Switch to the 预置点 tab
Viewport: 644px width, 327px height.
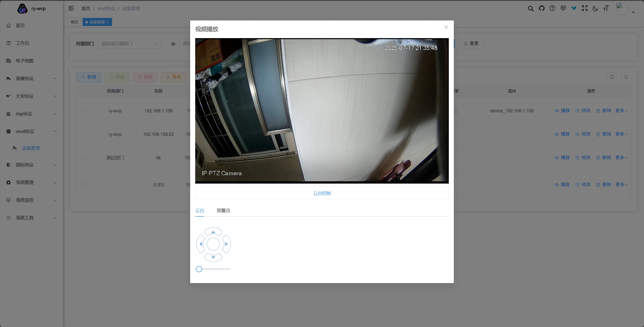pyautogui.click(x=223, y=211)
